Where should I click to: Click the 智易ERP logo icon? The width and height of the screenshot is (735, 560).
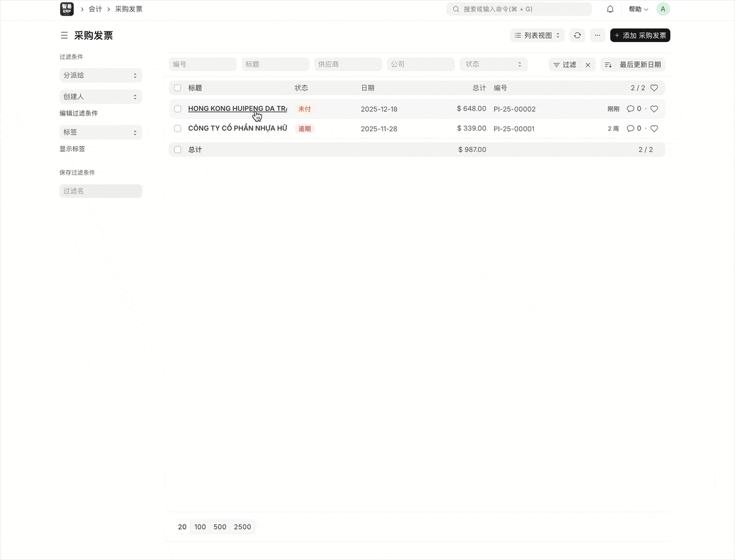[67, 9]
